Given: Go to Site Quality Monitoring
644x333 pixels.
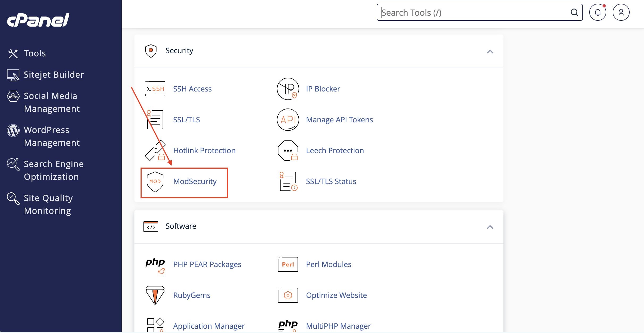Looking at the screenshot, I should point(48,205).
